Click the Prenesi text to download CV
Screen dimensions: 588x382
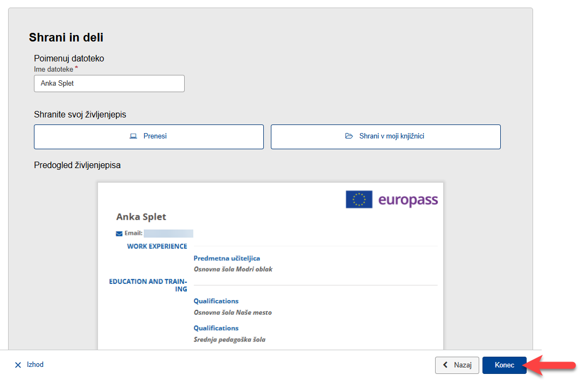(x=155, y=136)
